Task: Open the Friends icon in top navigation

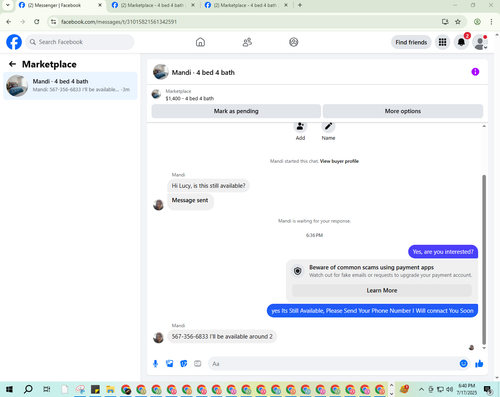Action: point(247,42)
